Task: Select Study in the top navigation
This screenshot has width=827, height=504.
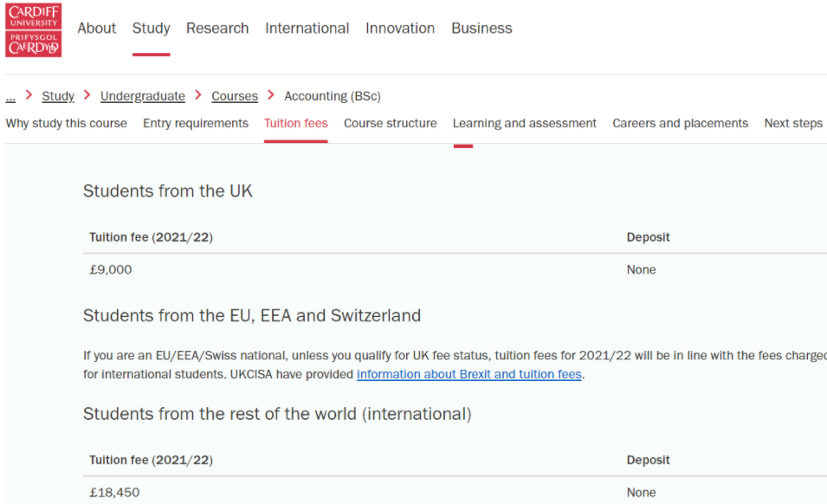Action: 151,29
